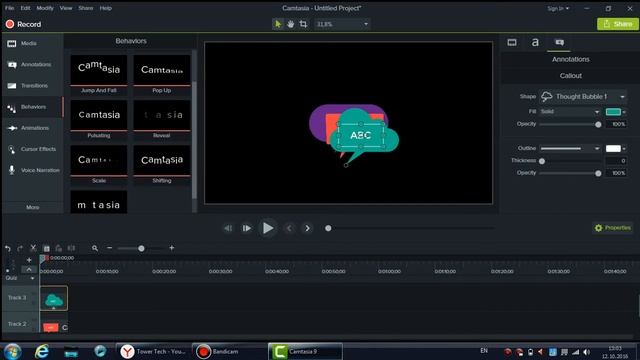The width and height of the screenshot is (640, 360).
Task: Select the Pulsating behavior
Action: click(x=99, y=120)
